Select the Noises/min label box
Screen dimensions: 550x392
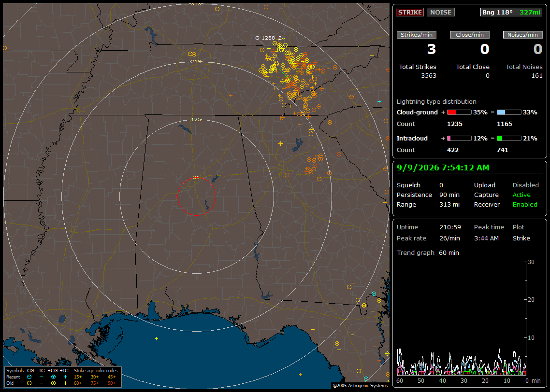coord(522,35)
